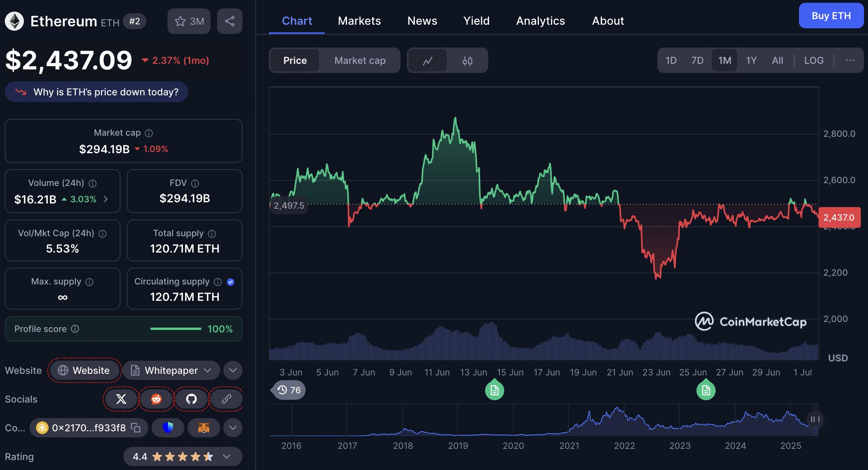Switch chart to line view
The height and width of the screenshot is (470, 868).
click(428, 61)
